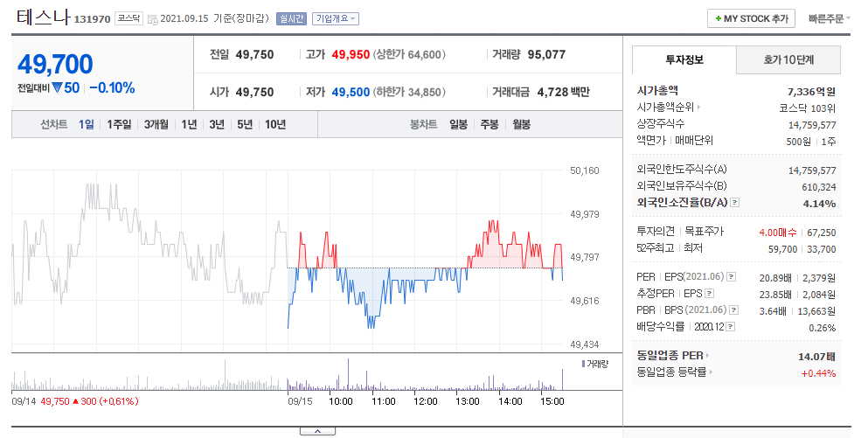Open the help icon next to 배당수익률 2020.12

tap(730, 326)
